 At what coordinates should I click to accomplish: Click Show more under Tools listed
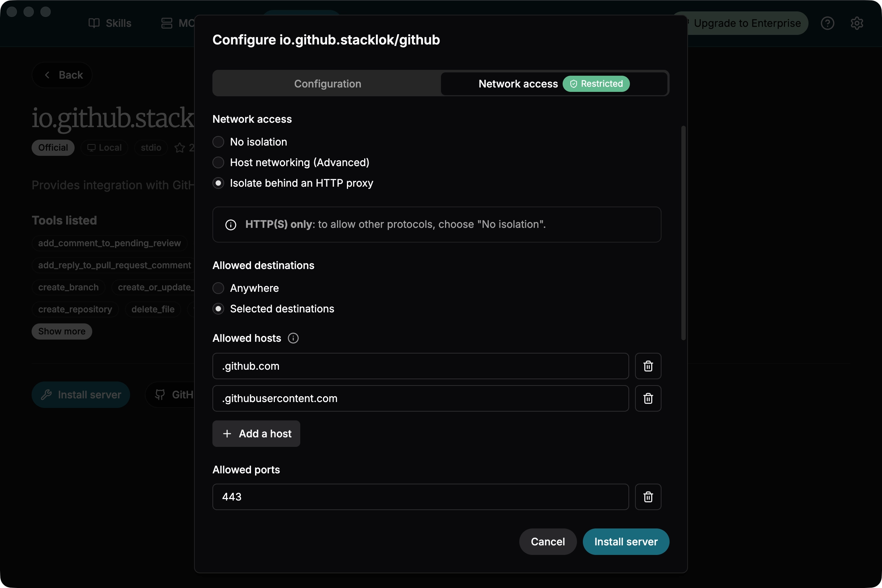62,331
